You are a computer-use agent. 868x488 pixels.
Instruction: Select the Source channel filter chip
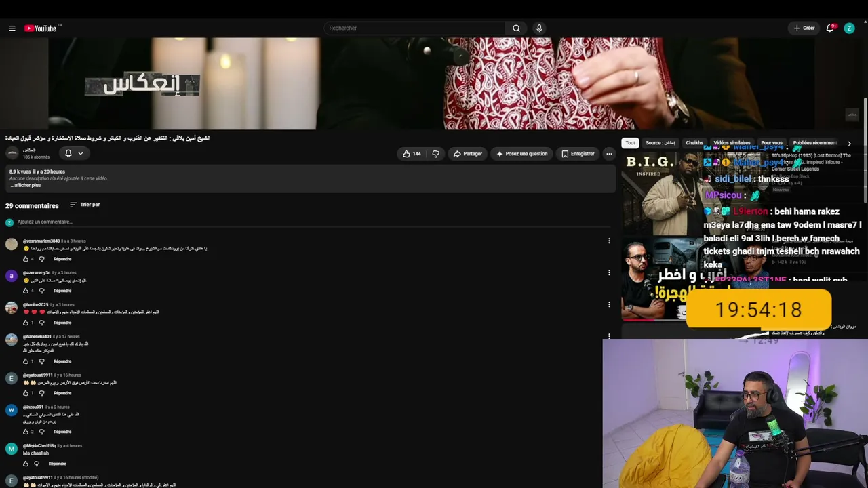coord(660,143)
